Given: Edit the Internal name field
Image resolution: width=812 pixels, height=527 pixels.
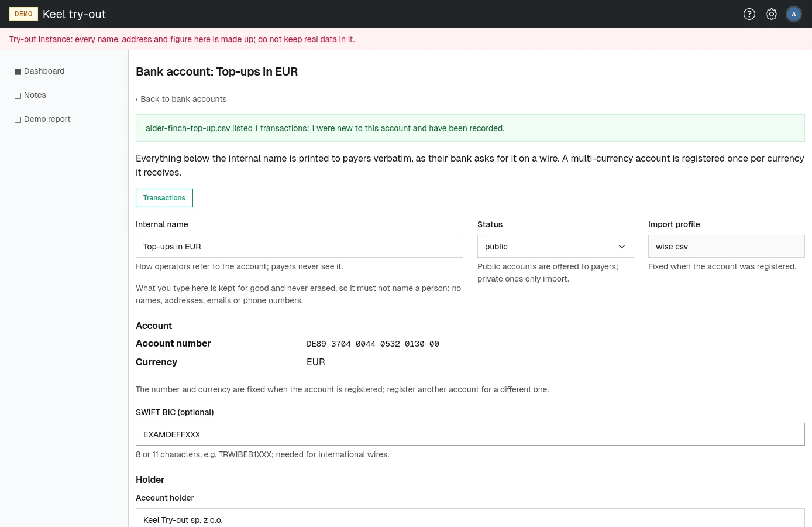Looking at the screenshot, I should (x=300, y=247).
